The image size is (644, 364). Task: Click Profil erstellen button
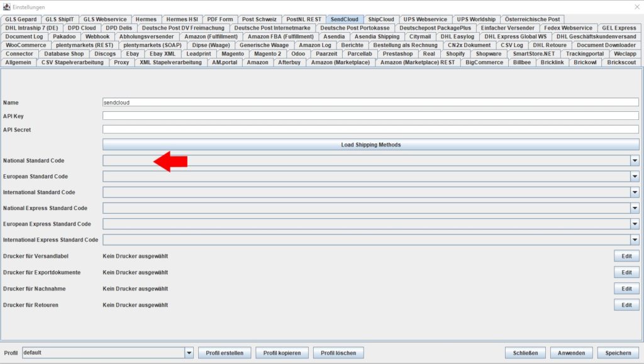click(x=225, y=353)
